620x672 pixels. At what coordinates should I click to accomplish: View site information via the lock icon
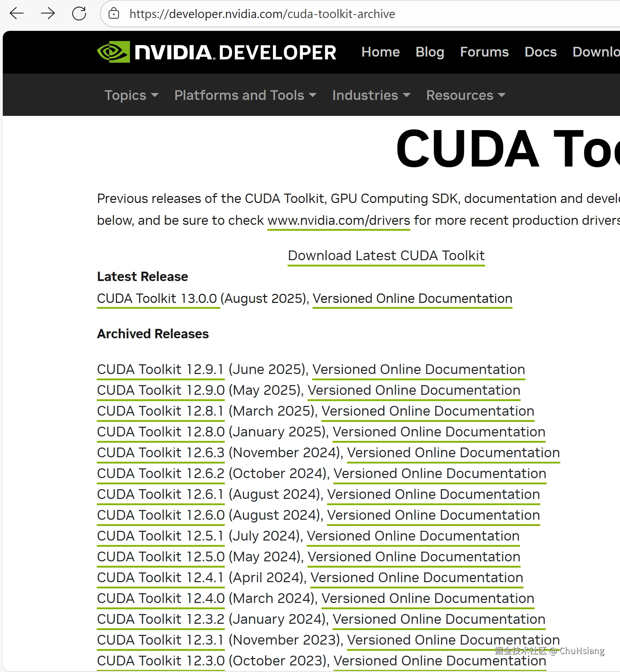coord(114,14)
